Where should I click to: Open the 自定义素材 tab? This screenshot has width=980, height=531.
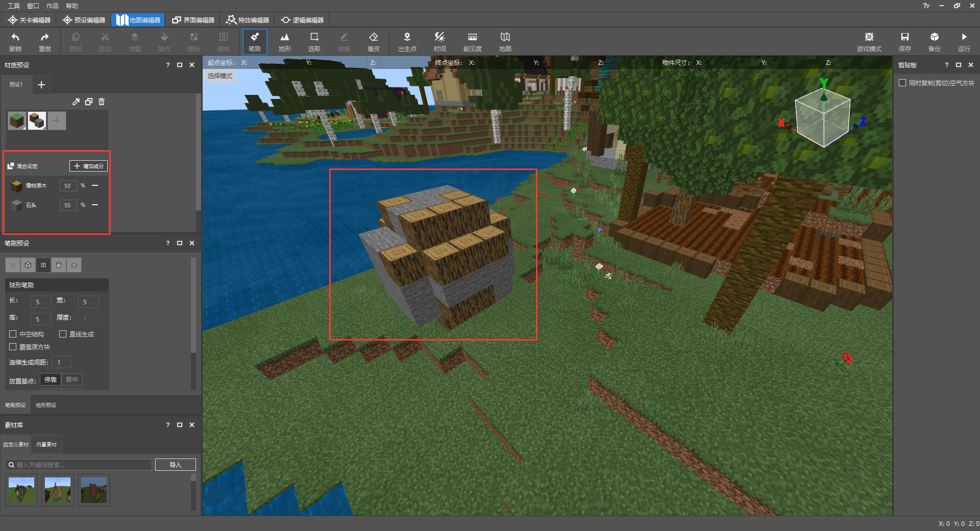(x=16, y=444)
